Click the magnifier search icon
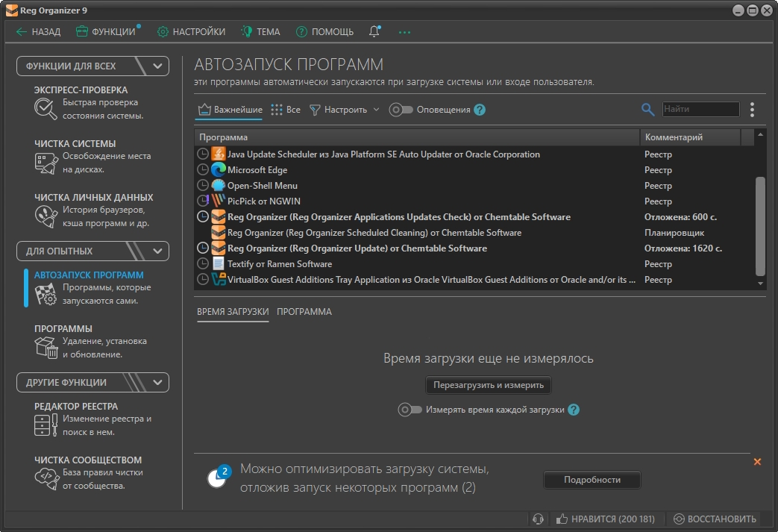The image size is (778, 532). [647, 110]
